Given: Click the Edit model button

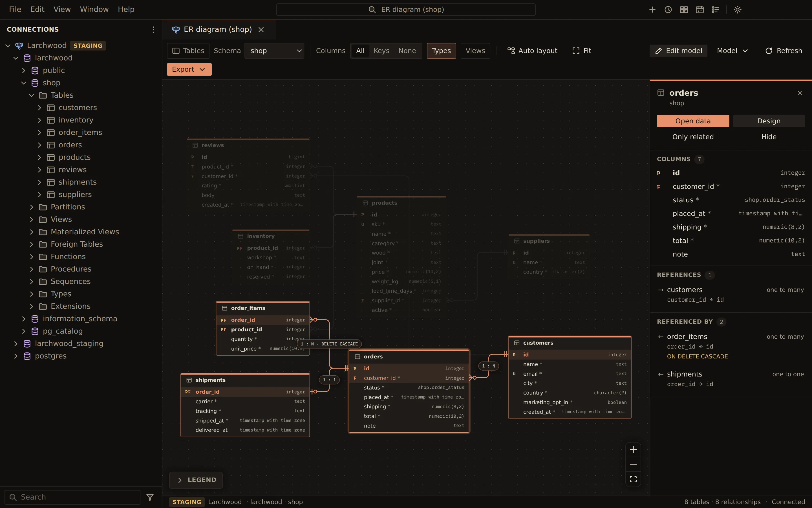Looking at the screenshot, I should [x=678, y=51].
